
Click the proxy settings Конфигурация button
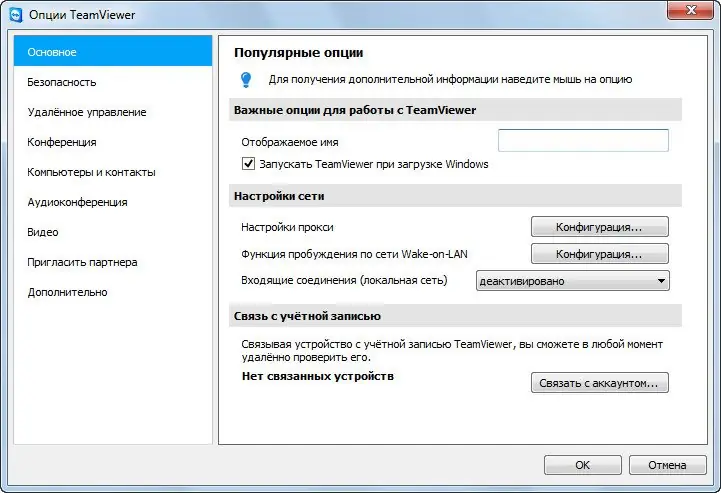click(x=599, y=227)
